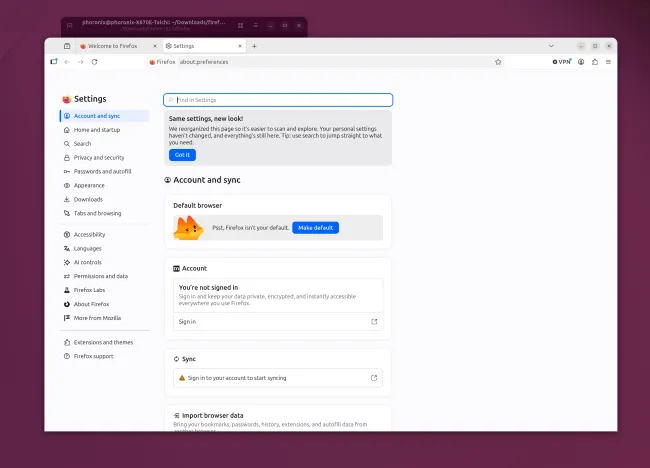
Task: Open the hamburger application menu
Action: point(609,62)
